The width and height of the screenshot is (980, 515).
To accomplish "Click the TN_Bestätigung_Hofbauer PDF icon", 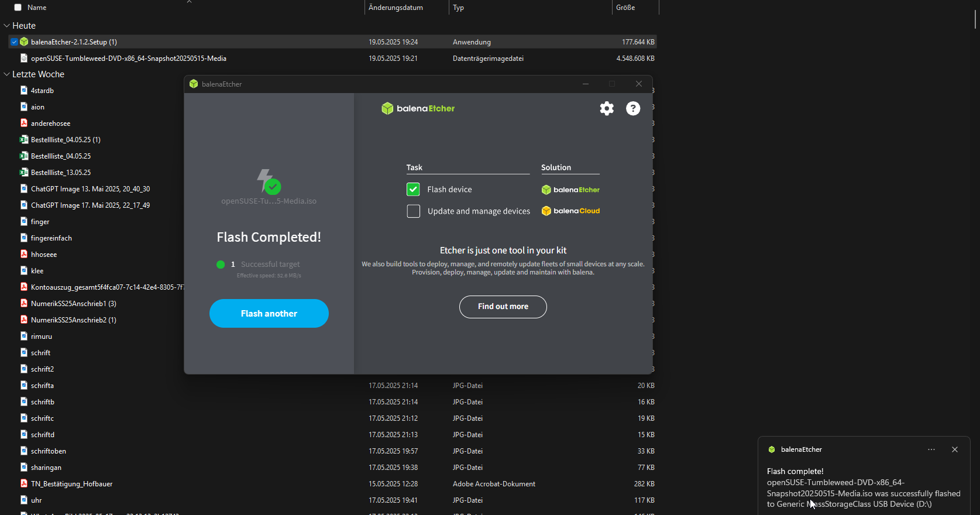I will tap(24, 483).
